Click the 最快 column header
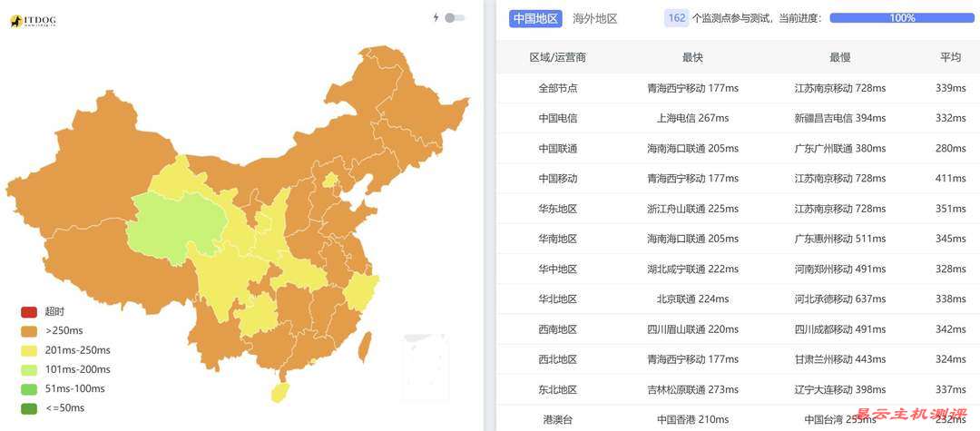 click(x=692, y=57)
